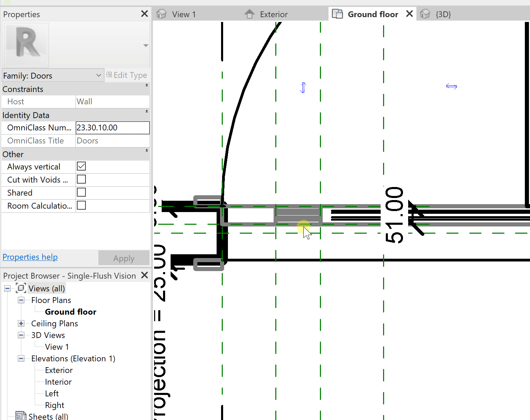Click the View 1 tab 3D icon
The width and height of the screenshot is (530, 420).
tap(161, 14)
